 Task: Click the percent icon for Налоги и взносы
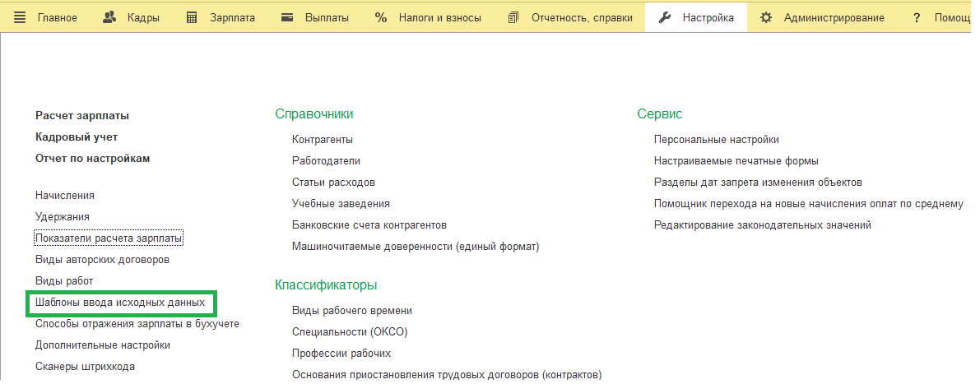click(x=381, y=17)
